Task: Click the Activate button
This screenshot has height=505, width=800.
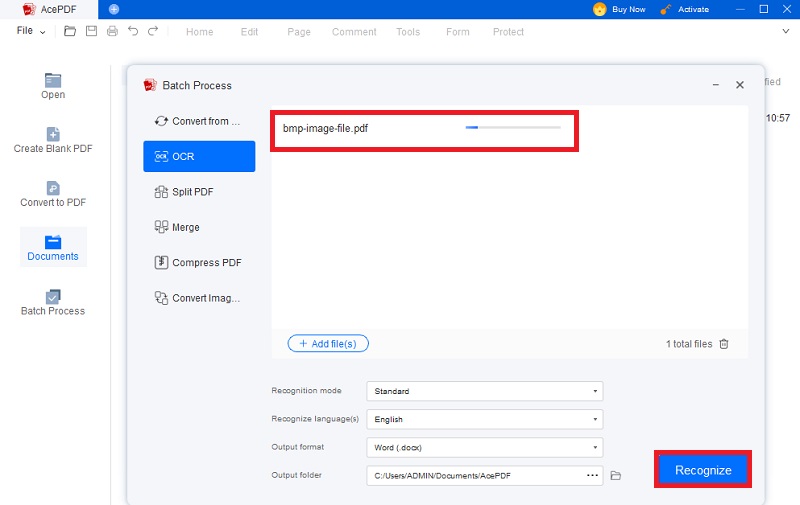Action: pos(685,9)
